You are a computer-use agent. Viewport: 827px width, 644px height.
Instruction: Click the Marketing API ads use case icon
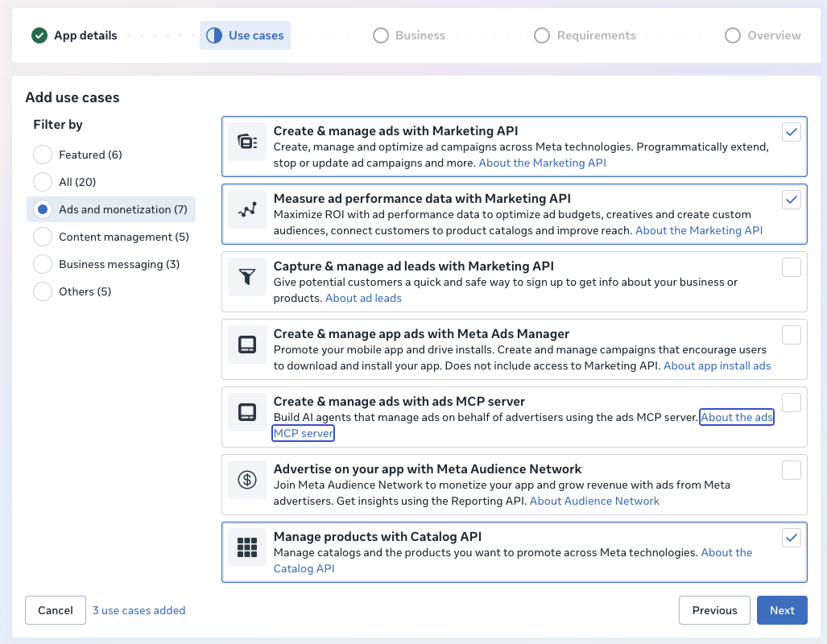tap(247, 142)
